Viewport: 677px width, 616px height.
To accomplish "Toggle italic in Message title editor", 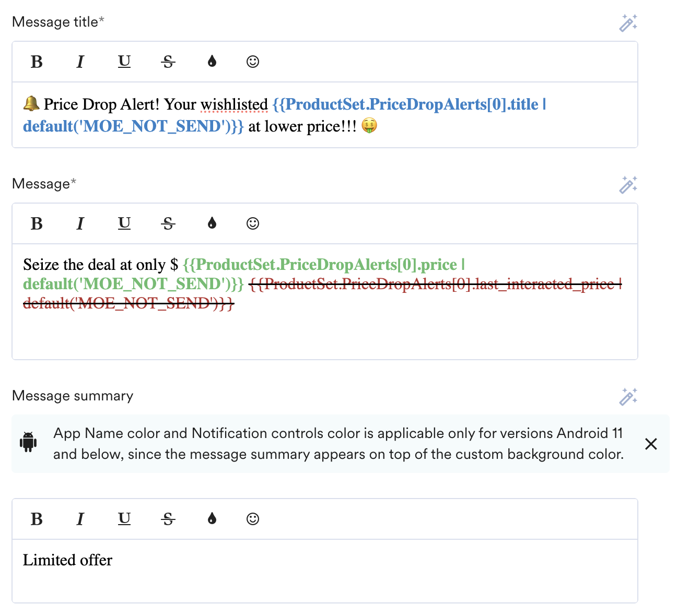I will click(x=80, y=62).
